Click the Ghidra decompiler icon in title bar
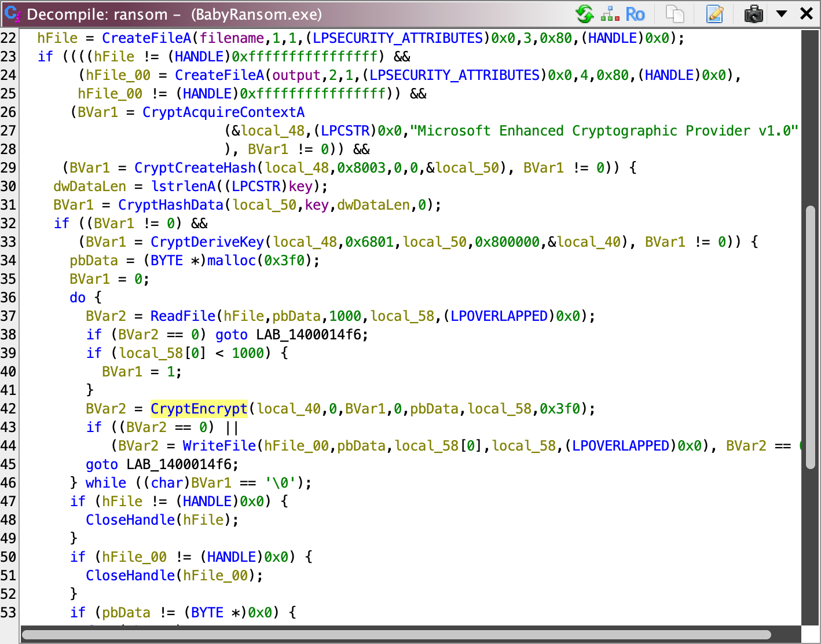821x644 pixels. pos(12,14)
